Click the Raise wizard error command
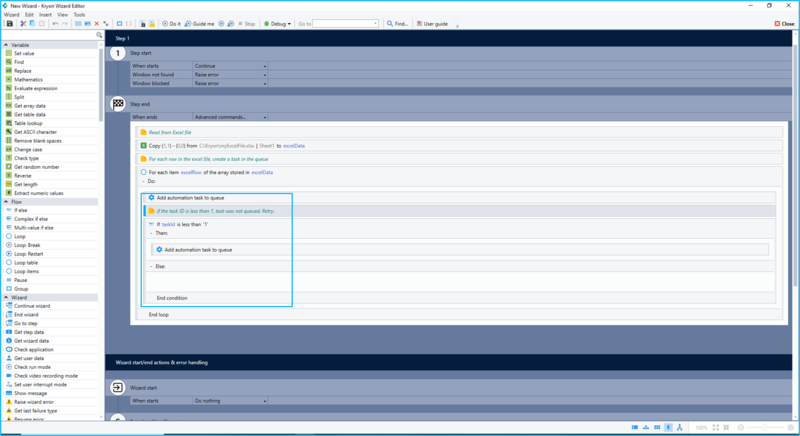Viewport: 800px width, 436px height. pos(8,401)
